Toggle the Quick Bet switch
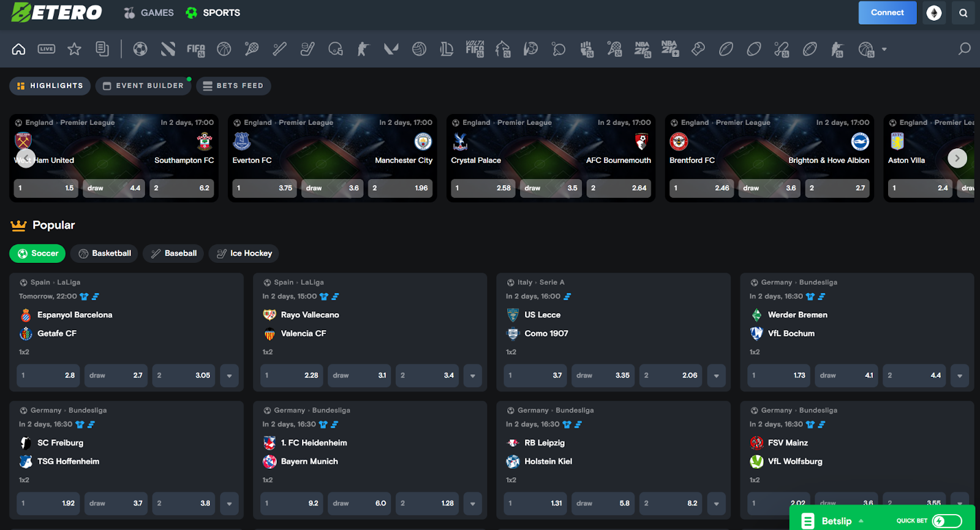Viewport: 980px width, 530px height. coord(947,521)
